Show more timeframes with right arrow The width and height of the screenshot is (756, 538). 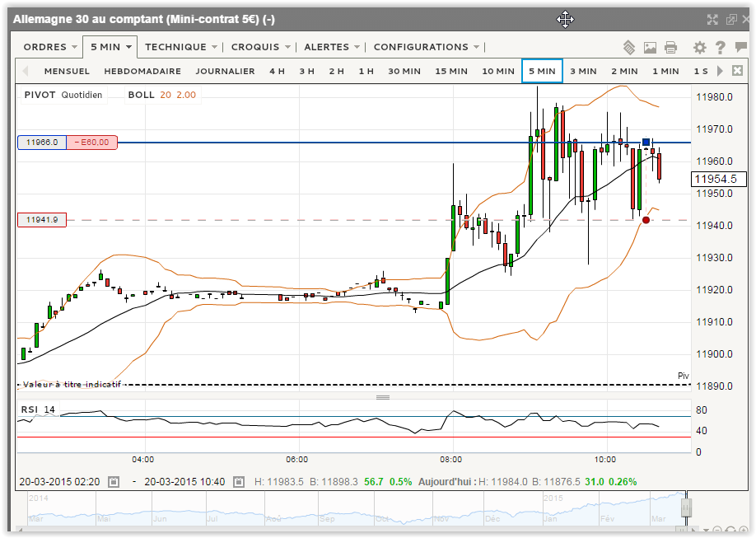(720, 71)
